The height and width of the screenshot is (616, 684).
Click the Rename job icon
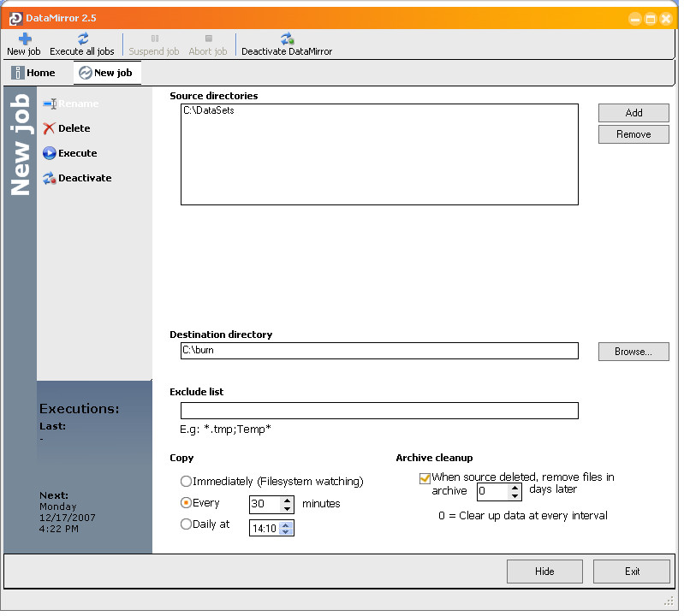pyautogui.click(x=50, y=104)
